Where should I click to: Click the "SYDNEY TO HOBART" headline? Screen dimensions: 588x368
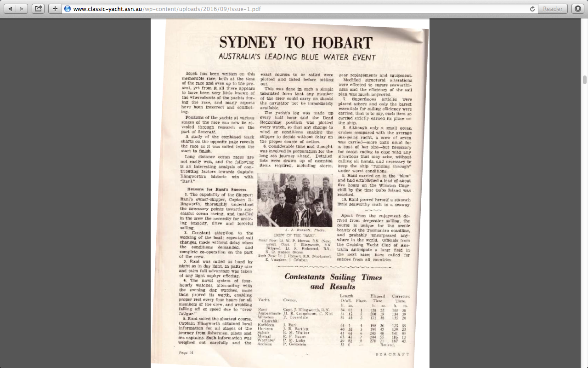(x=296, y=42)
